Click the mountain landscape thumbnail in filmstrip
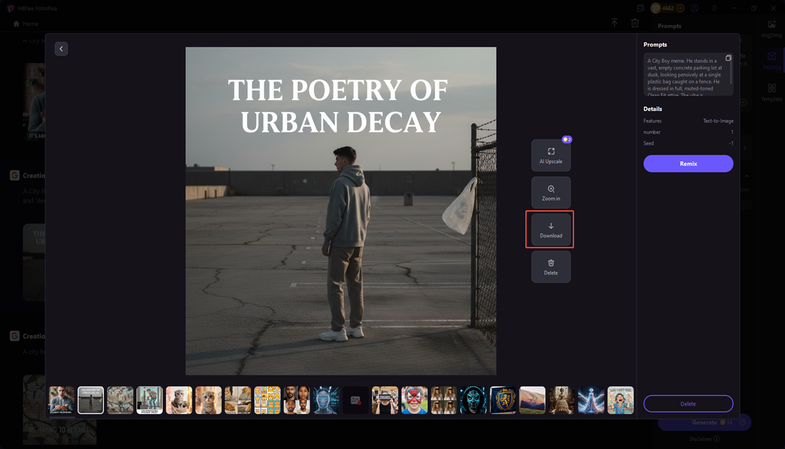The width and height of the screenshot is (785, 449). point(532,400)
